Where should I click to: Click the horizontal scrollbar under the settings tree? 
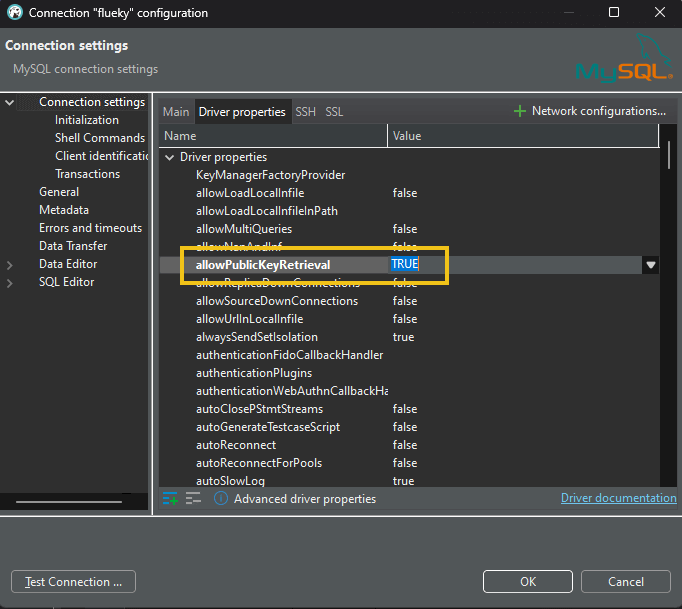[69, 502]
